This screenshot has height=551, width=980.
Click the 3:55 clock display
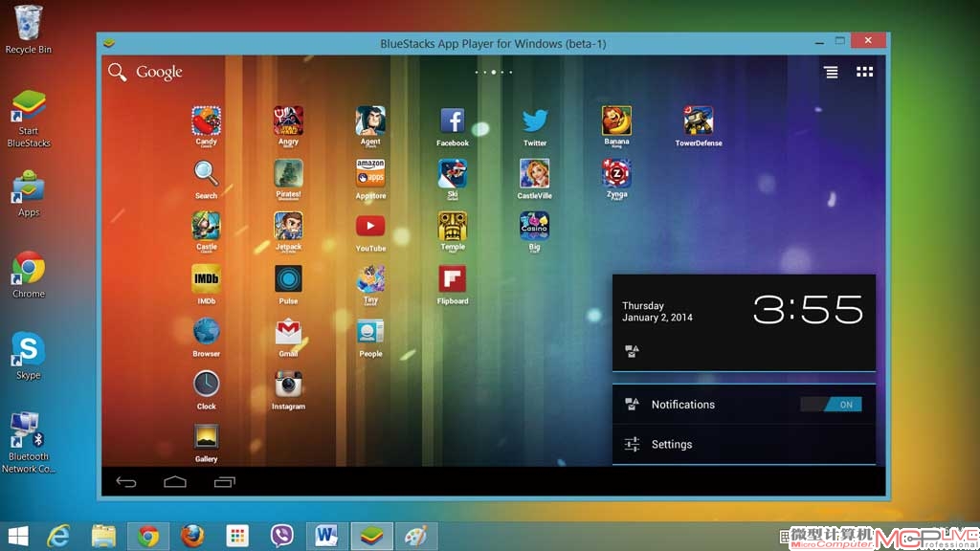(808, 310)
